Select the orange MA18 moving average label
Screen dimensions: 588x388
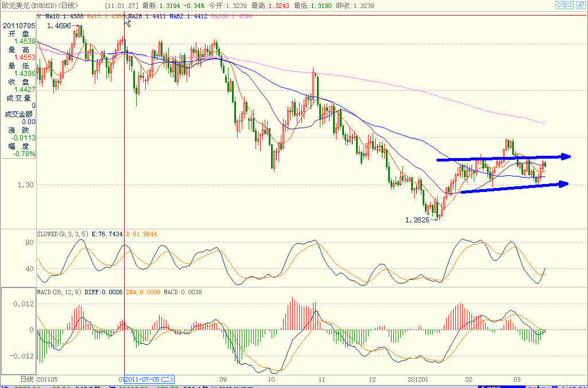(x=106, y=16)
